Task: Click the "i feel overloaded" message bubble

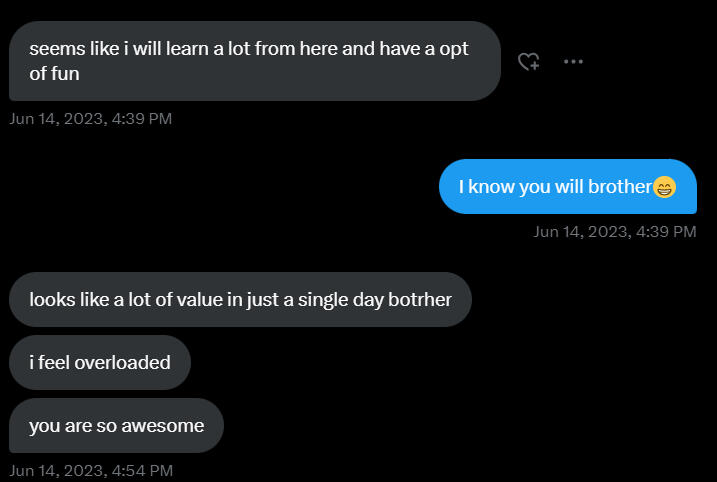Action: [99, 362]
